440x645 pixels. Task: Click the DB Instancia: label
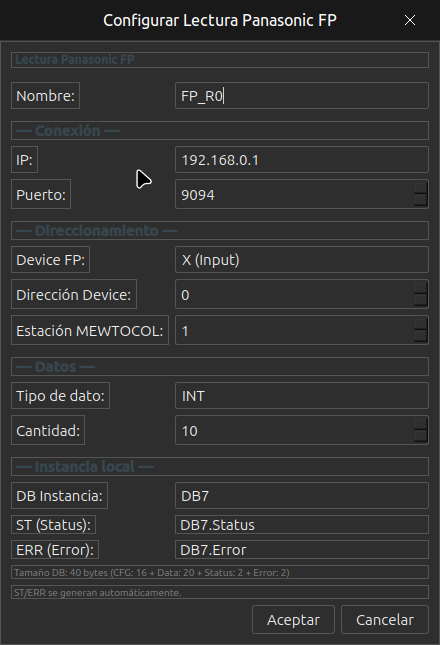(59, 496)
